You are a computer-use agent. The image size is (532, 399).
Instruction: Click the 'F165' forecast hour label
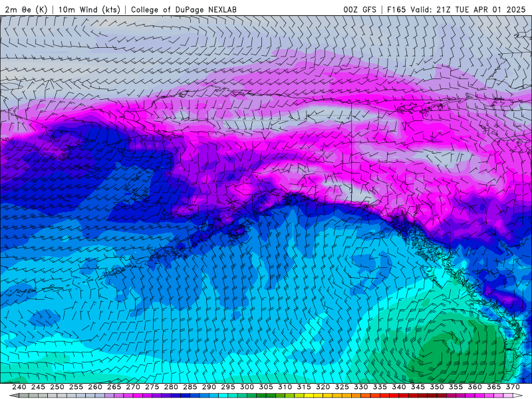tap(396, 9)
